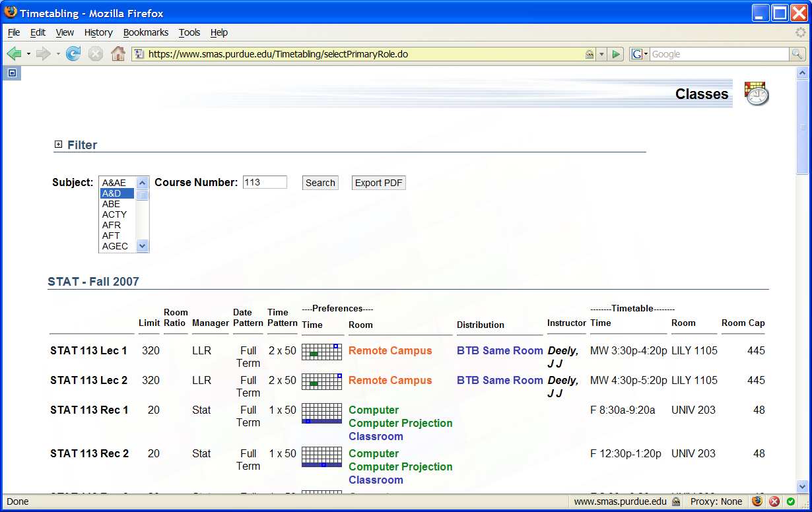Open the Tools menu
812x512 pixels.
(189, 32)
